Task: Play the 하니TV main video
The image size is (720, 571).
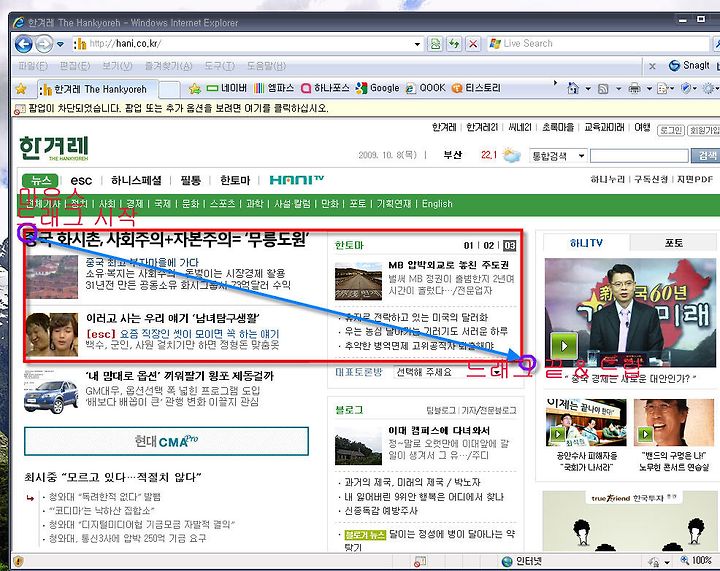Action: (x=564, y=346)
